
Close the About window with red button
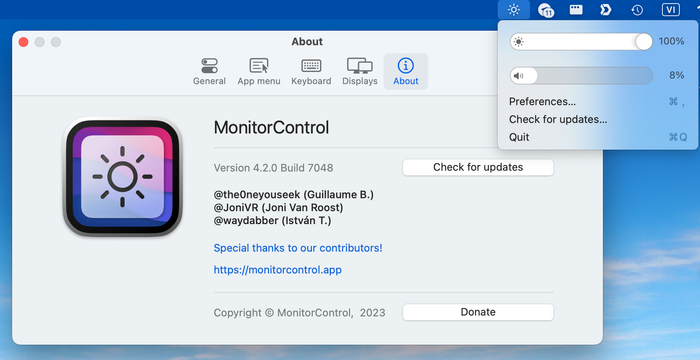[24, 42]
